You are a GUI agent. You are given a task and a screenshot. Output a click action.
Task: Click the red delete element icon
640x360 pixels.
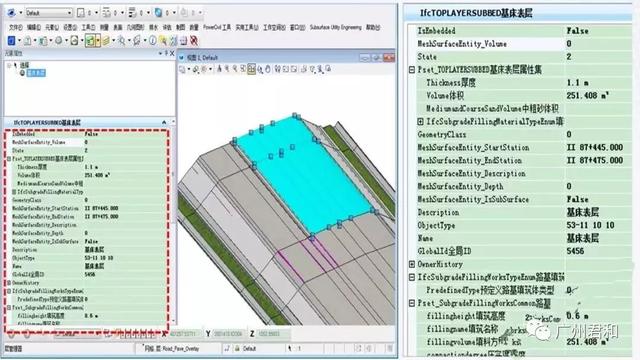click(x=194, y=41)
